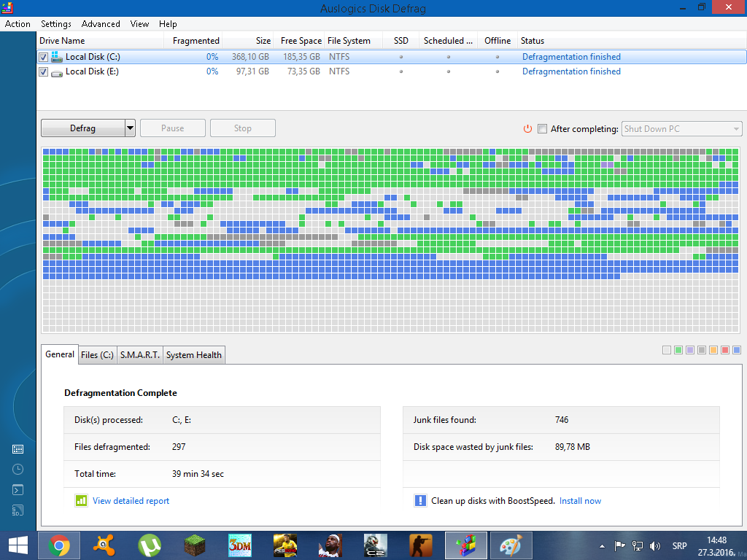Switch to the Paint taskbar window
The width and height of the screenshot is (747, 560).
point(511,545)
